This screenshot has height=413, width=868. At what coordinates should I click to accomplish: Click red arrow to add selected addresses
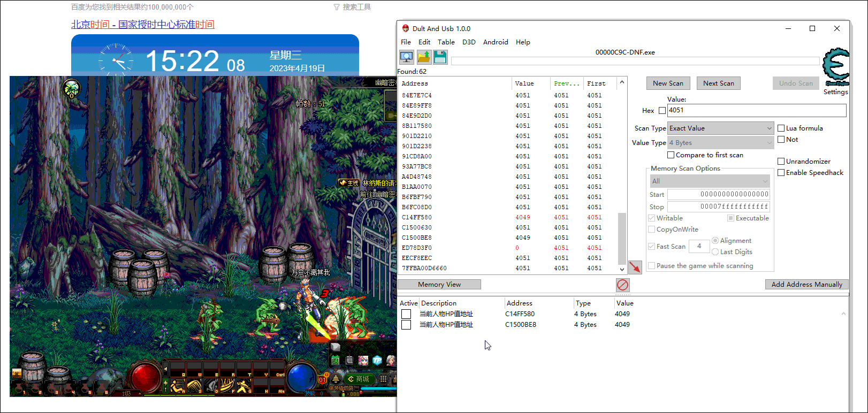click(x=635, y=267)
